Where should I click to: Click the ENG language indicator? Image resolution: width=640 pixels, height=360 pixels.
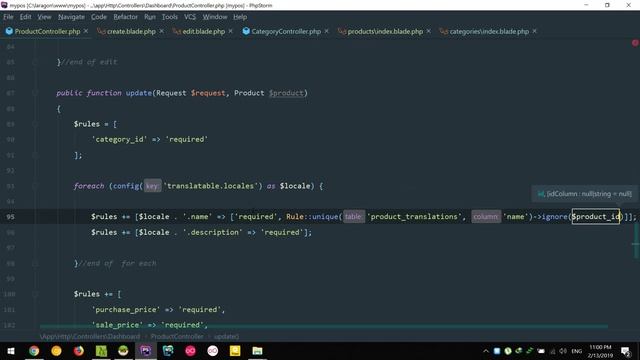pyautogui.click(x=576, y=351)
